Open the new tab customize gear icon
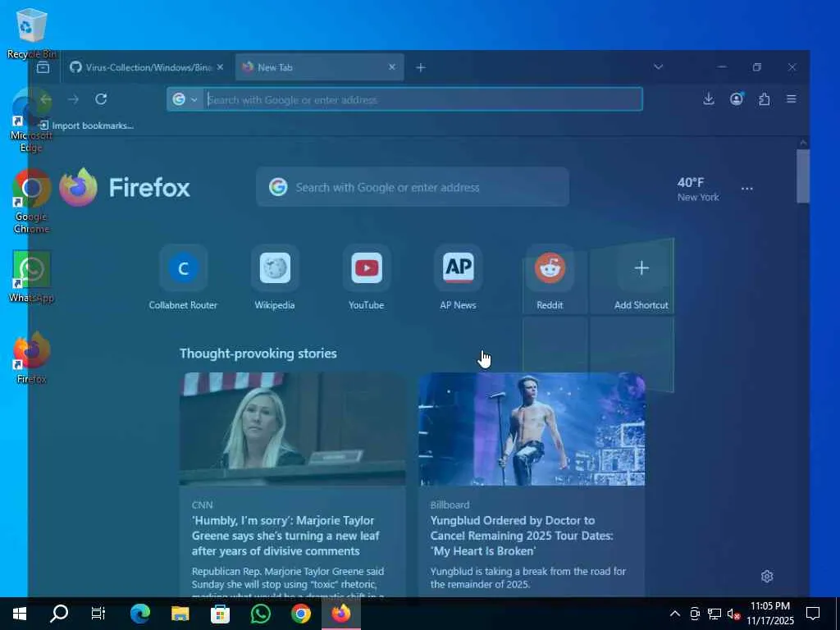840x630 pixels. [767, 577]
